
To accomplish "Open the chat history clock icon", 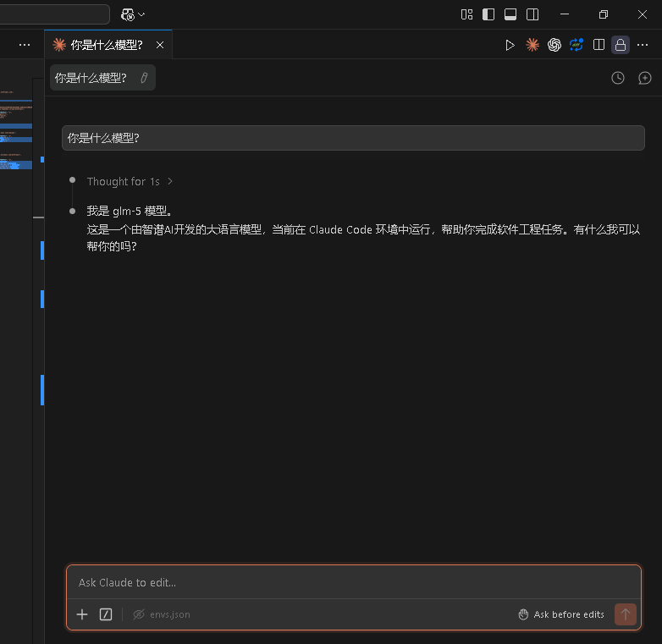I will pos(618,78).
